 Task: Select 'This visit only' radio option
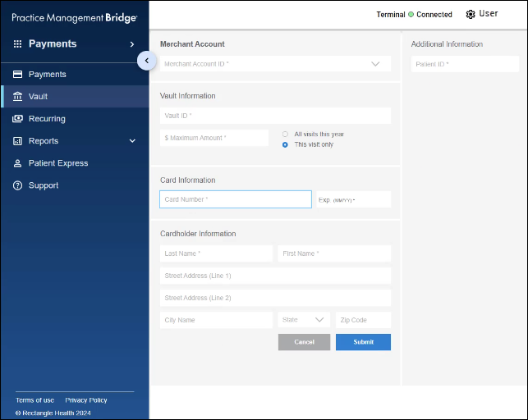[285, 144]
